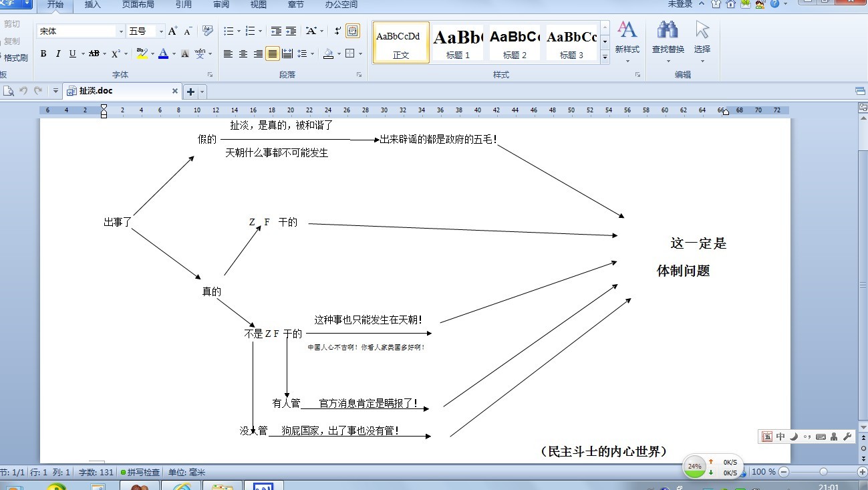Apply the 标题 1 style

coord(458,42)
